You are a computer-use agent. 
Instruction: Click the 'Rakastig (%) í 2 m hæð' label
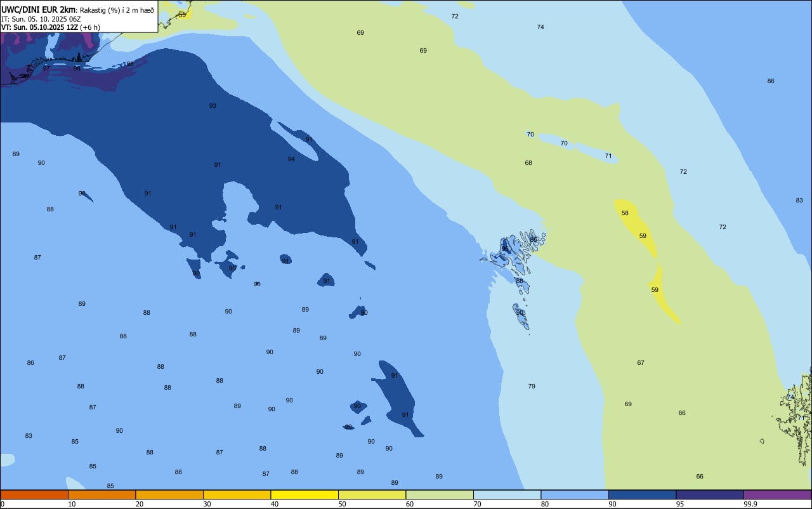pyautogui.click(x=117, y=10)
